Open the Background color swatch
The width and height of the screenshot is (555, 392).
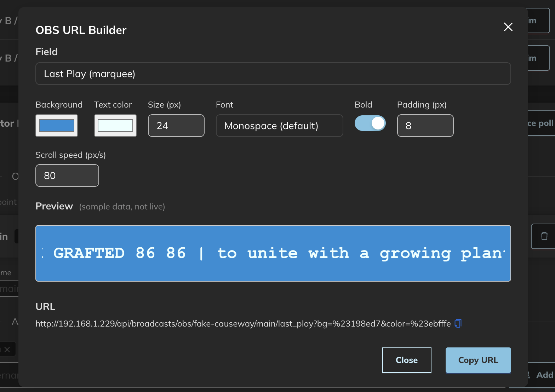(56, 126)
